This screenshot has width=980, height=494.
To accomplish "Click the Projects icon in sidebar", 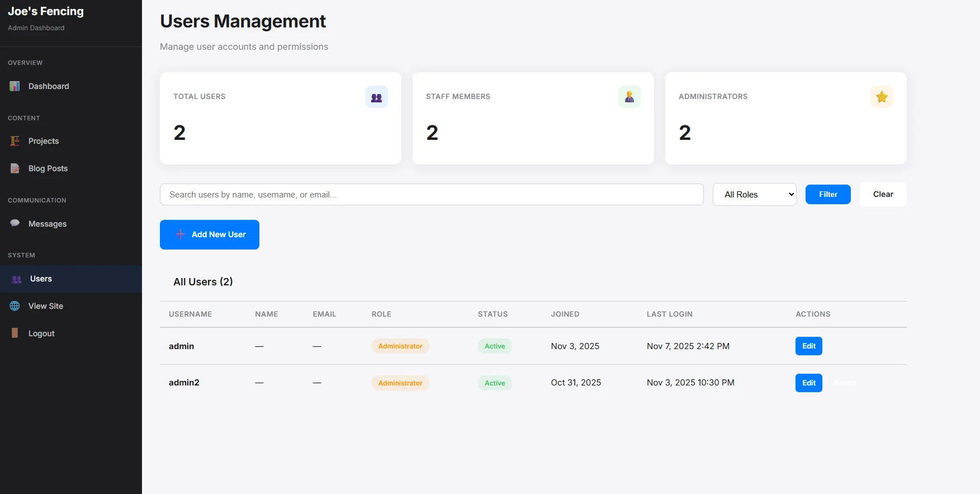I will point(15,141).
